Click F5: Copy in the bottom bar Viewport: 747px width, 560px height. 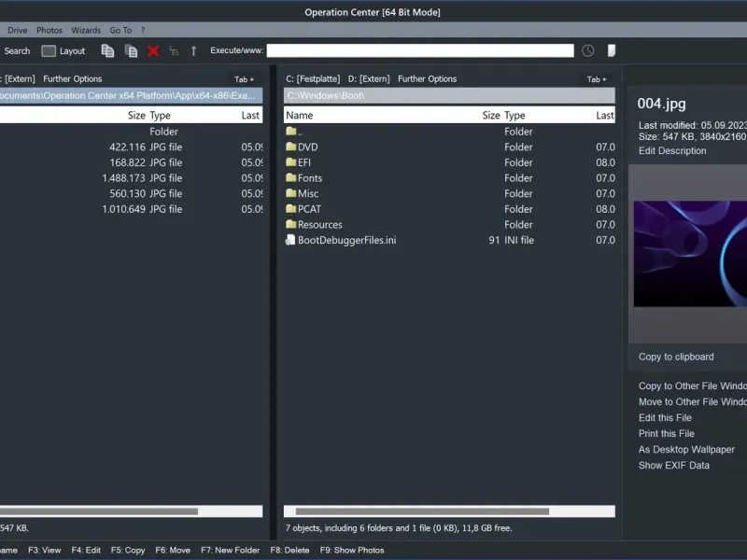point(128,550)
